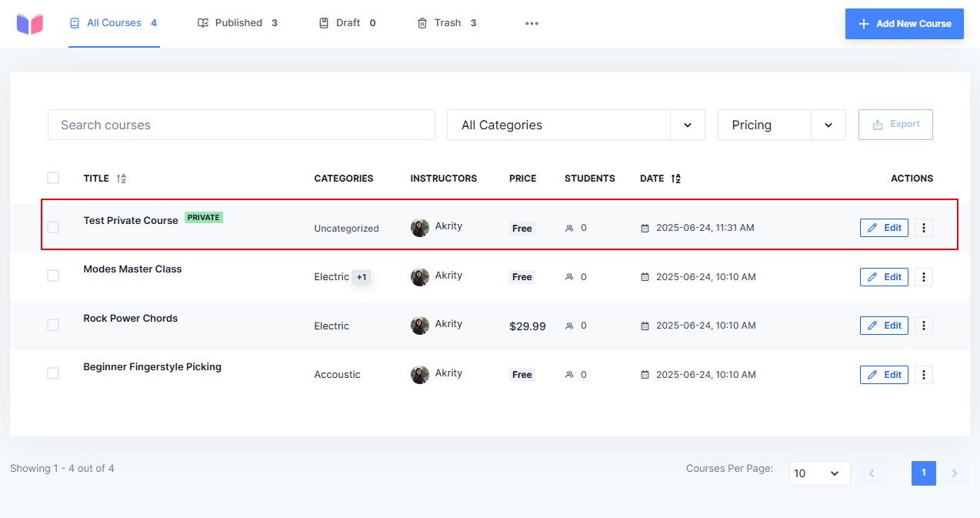
Task: Click the +1 category badge for Modes Master Class
Action: point(362,277)
